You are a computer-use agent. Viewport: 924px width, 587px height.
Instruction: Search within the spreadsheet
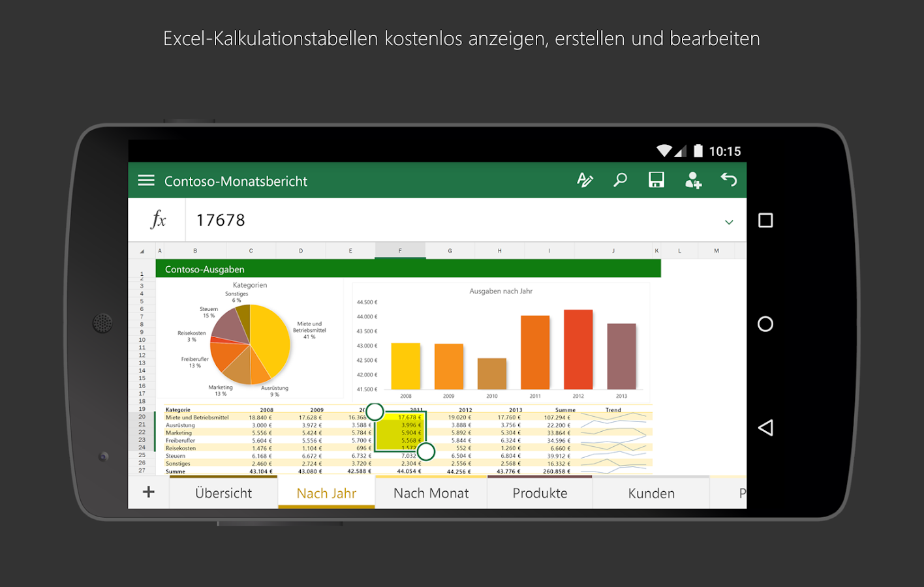tap(620, 180)
